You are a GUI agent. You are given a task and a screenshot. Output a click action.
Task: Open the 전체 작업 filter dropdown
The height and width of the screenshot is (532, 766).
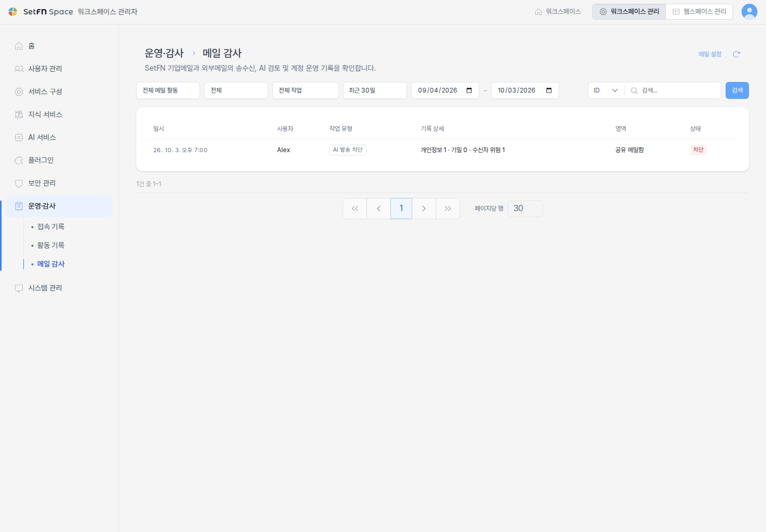tap(305, 90)
